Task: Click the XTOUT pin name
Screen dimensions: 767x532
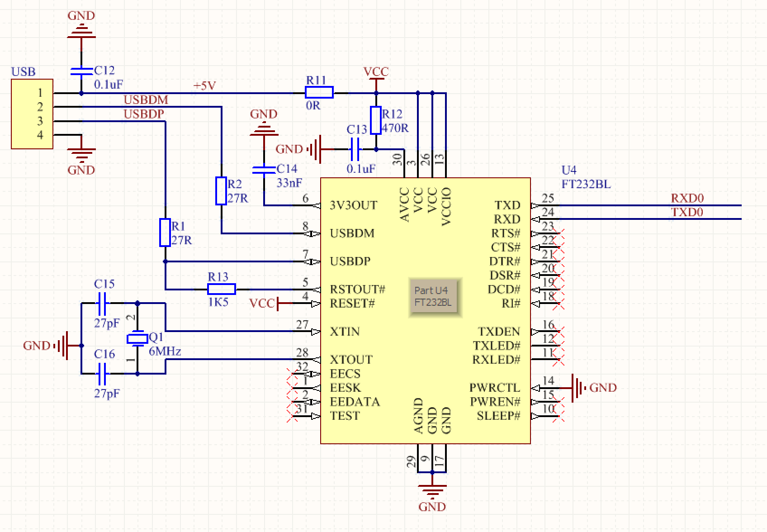Action: click(x=351, y=359)
